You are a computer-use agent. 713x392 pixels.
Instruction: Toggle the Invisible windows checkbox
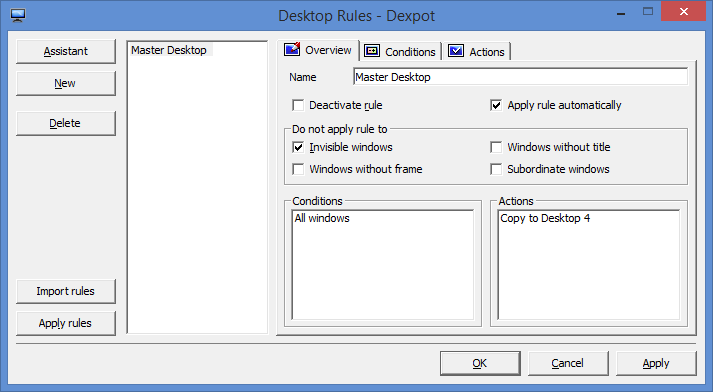(298, 147)
